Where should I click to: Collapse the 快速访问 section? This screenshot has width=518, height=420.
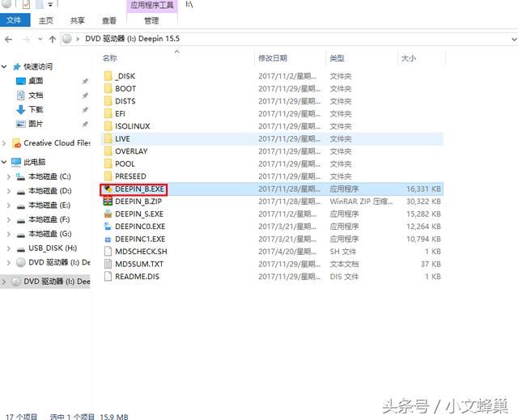(x=4, y=66)
